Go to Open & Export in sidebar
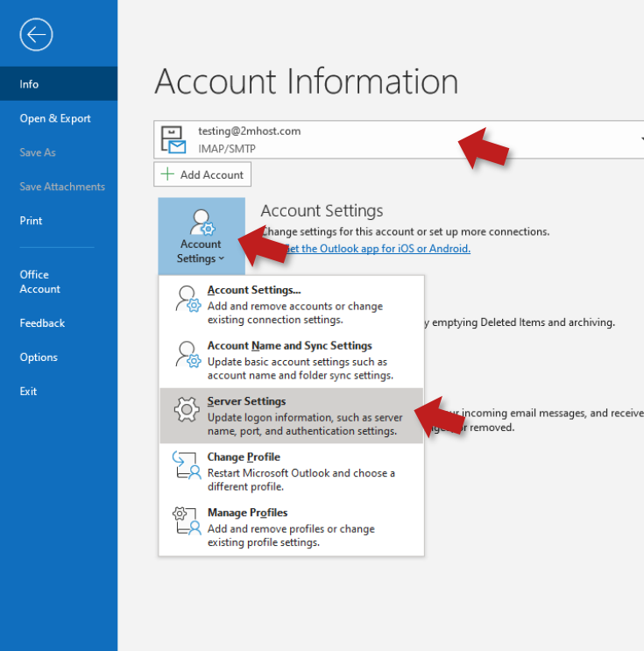644x651 pixels. pos(55,118)
